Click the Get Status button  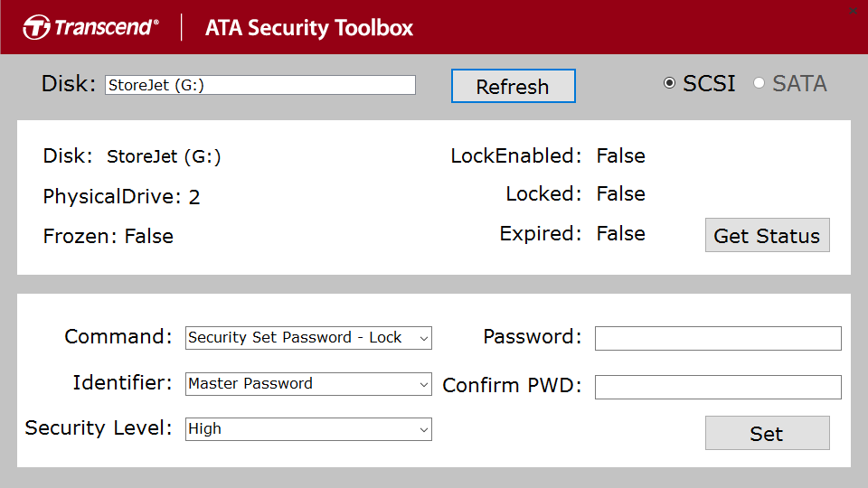[768, 235]
